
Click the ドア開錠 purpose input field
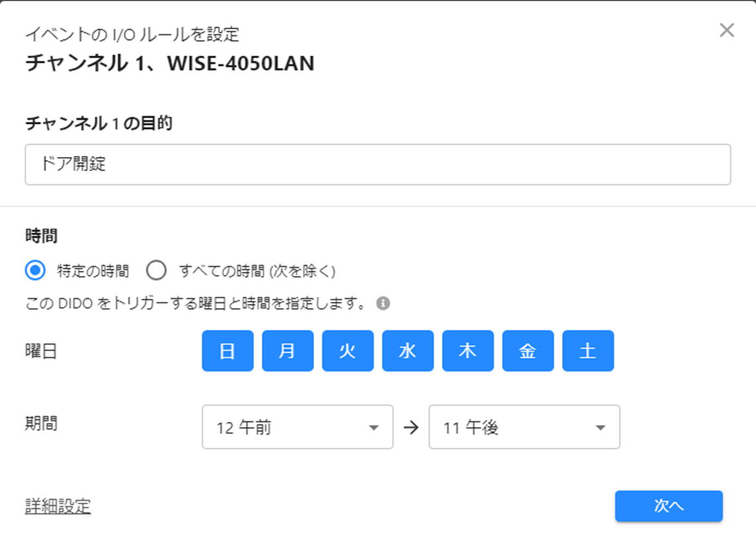coord(378,164)
